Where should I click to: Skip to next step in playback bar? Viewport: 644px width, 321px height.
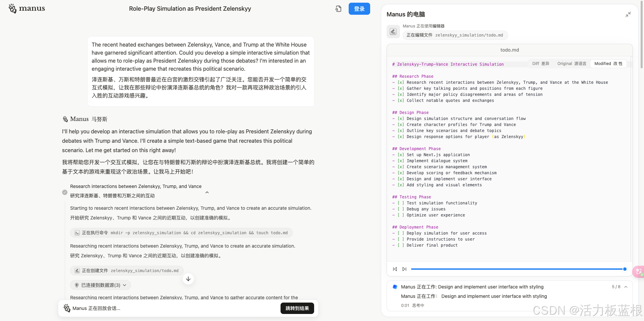coord(404,269)
